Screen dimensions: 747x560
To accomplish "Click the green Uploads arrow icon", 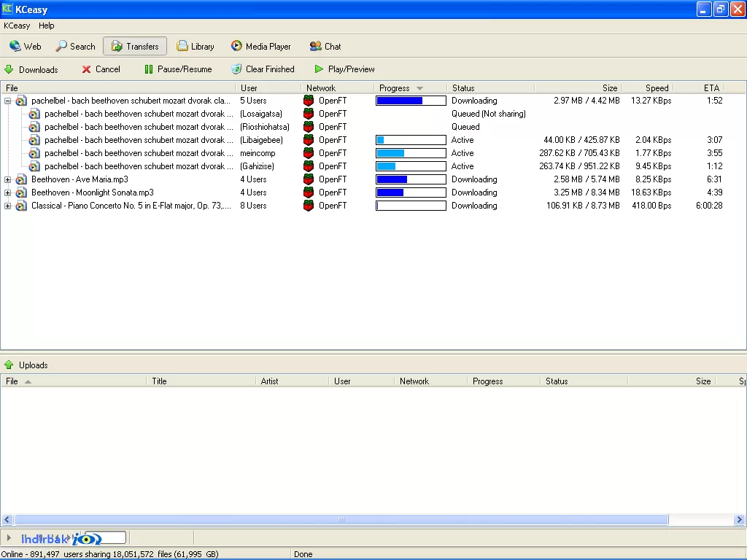I will [x=9, y=365].
